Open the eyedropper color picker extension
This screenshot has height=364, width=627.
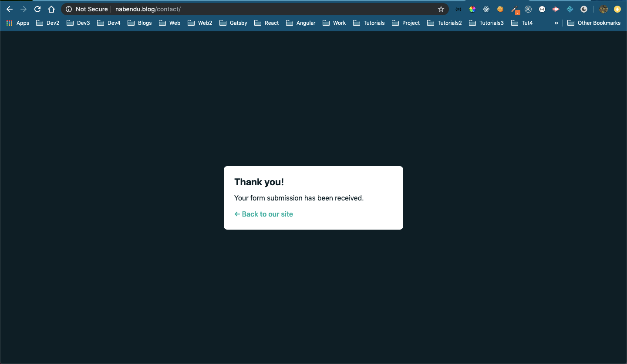[x=515, y=10]
